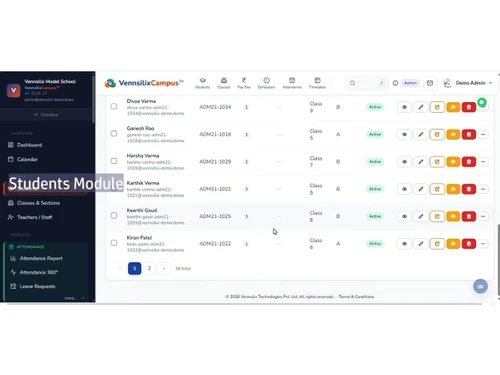View Divya Varma's record using eye icon

404,107
